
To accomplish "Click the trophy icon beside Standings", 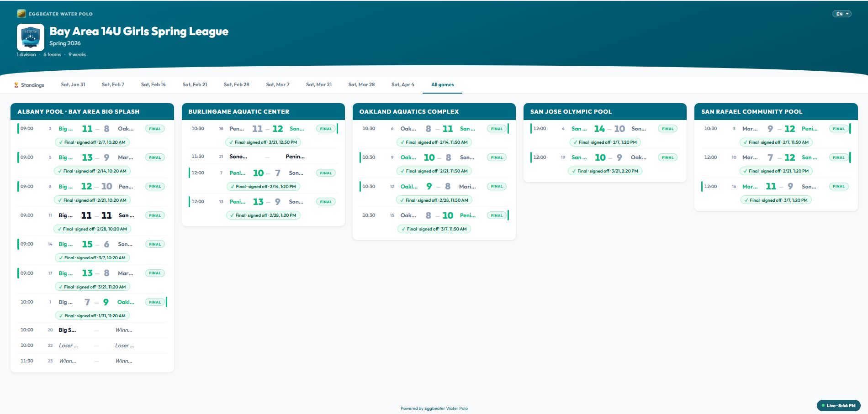I will click(x=16, y=85).
